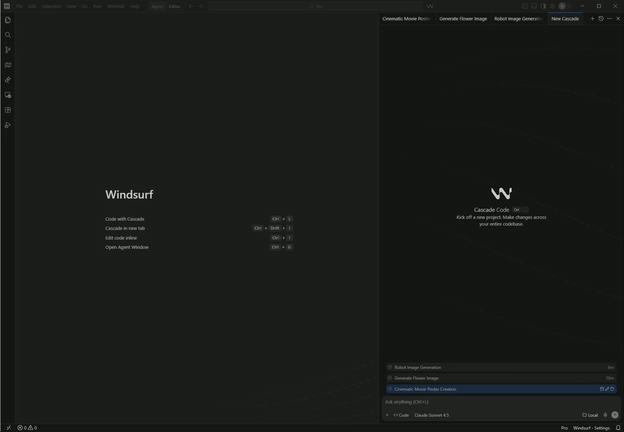
Task: Open the Terminal menu
Action: (x=115, y=6)
